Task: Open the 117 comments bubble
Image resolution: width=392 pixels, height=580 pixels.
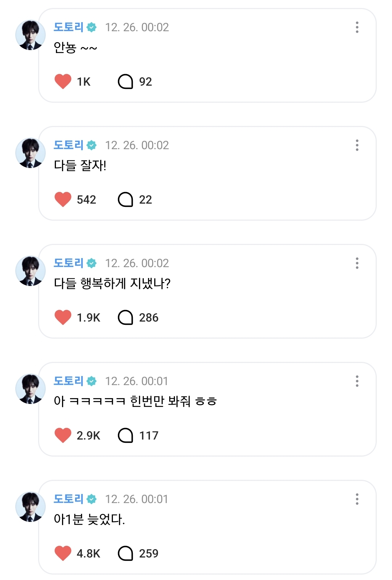Action: pos(126,435)
